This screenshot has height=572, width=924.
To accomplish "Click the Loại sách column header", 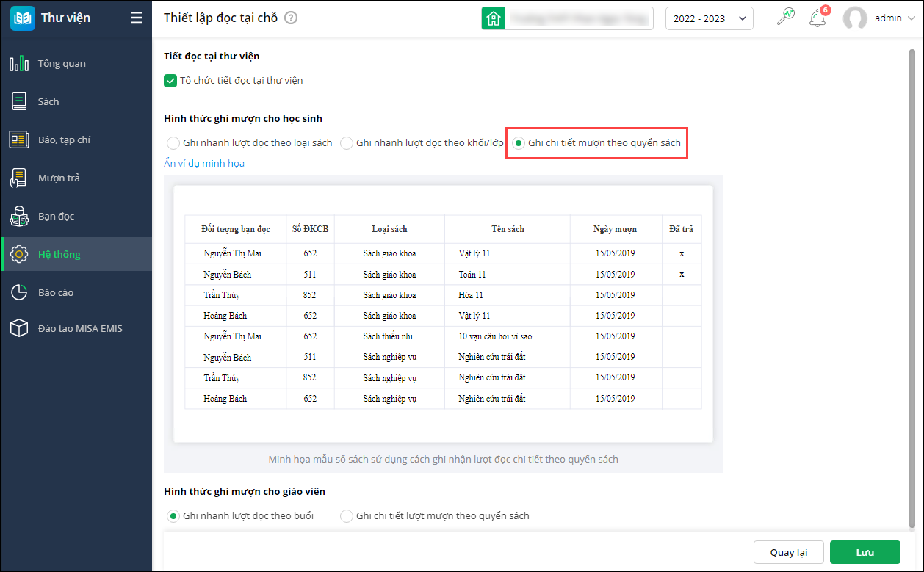I will (389, 229).
